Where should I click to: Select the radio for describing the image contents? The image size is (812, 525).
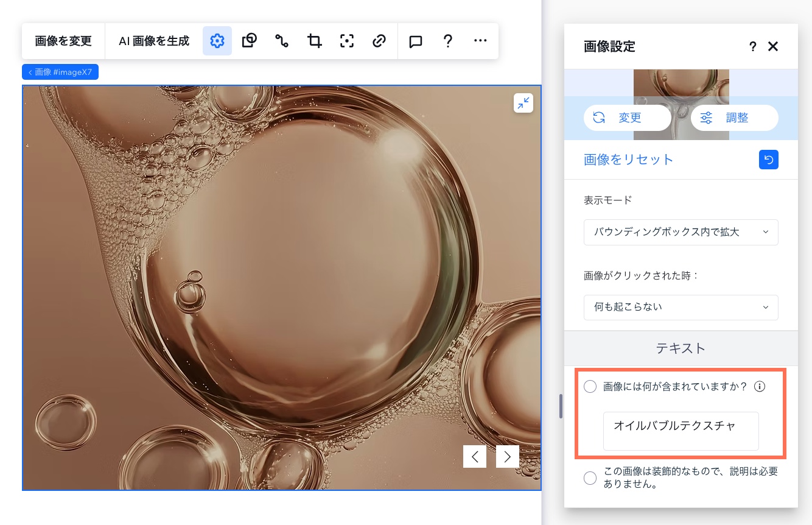[590, 386]
